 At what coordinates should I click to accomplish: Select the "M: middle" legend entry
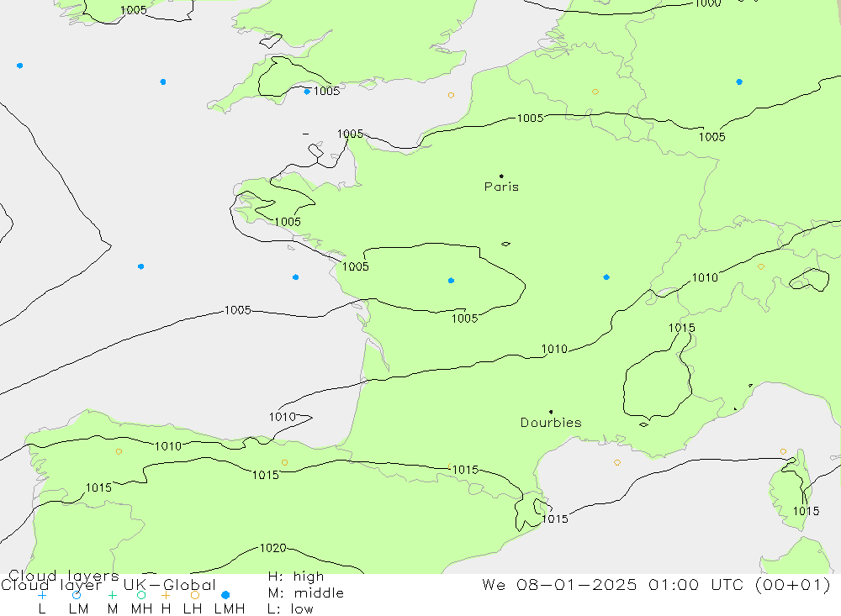click(x=304, y=593)
